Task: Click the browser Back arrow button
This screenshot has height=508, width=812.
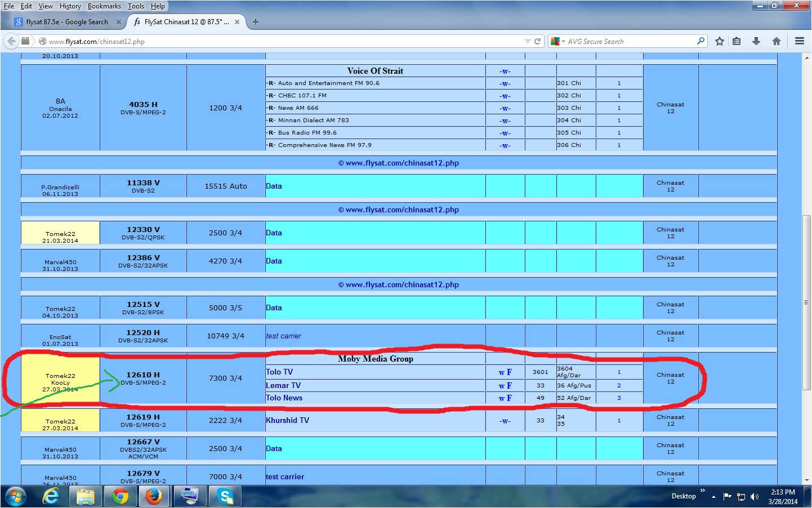Action: [x=11, y=41]
